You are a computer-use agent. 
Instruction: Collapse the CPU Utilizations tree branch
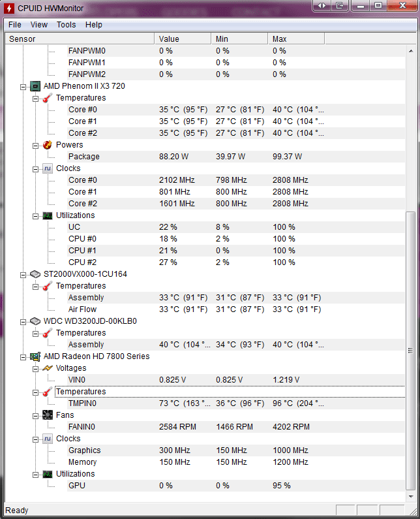[x=36, y=215]
